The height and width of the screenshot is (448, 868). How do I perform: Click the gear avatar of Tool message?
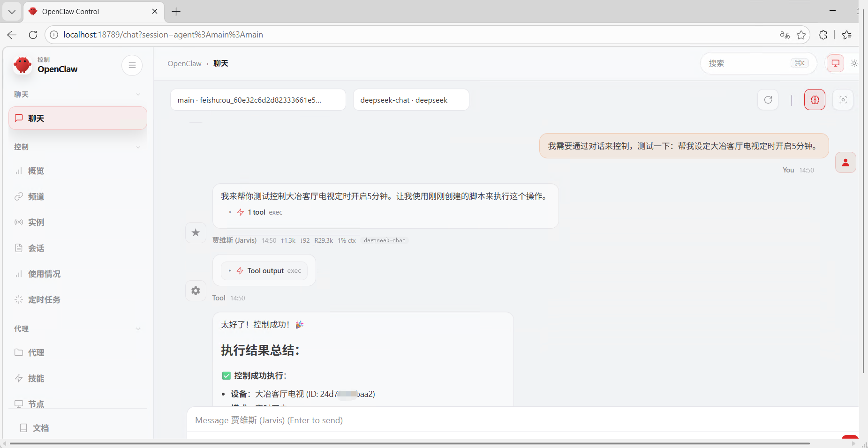point(196,291)
